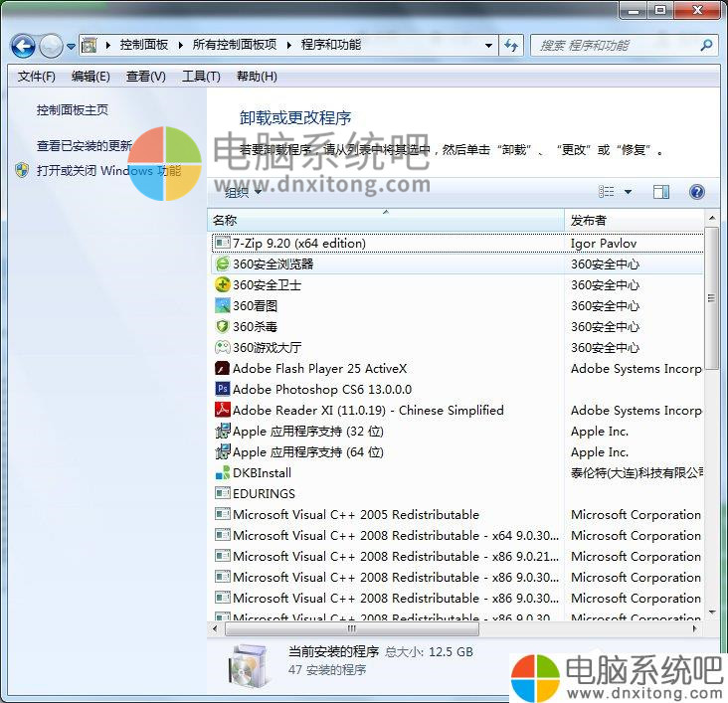Screen dimensions: 728x703
Task: Click the Back navigation arrow button
Action: pyautogui.click(x=23, y=46)
